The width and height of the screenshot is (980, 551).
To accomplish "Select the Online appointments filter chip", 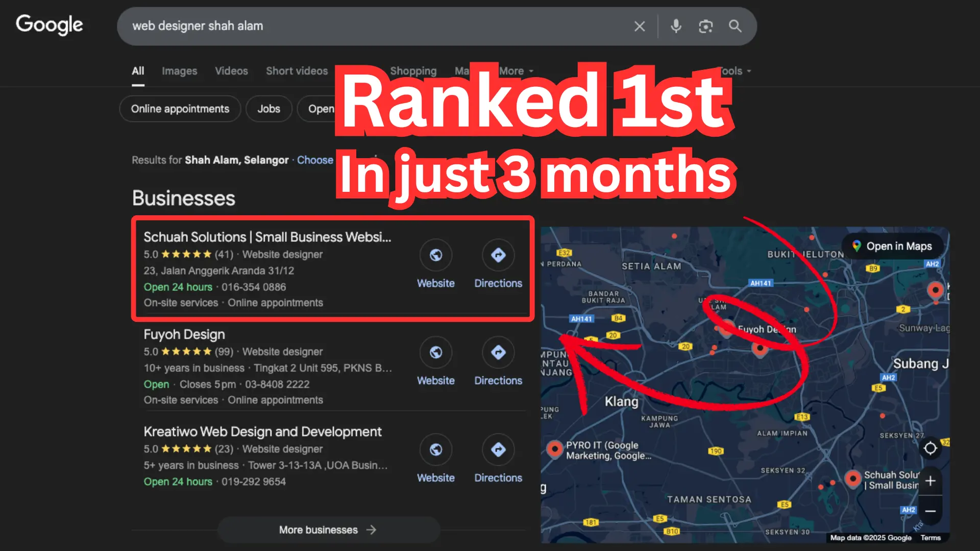I will click(x=180, y=109).
